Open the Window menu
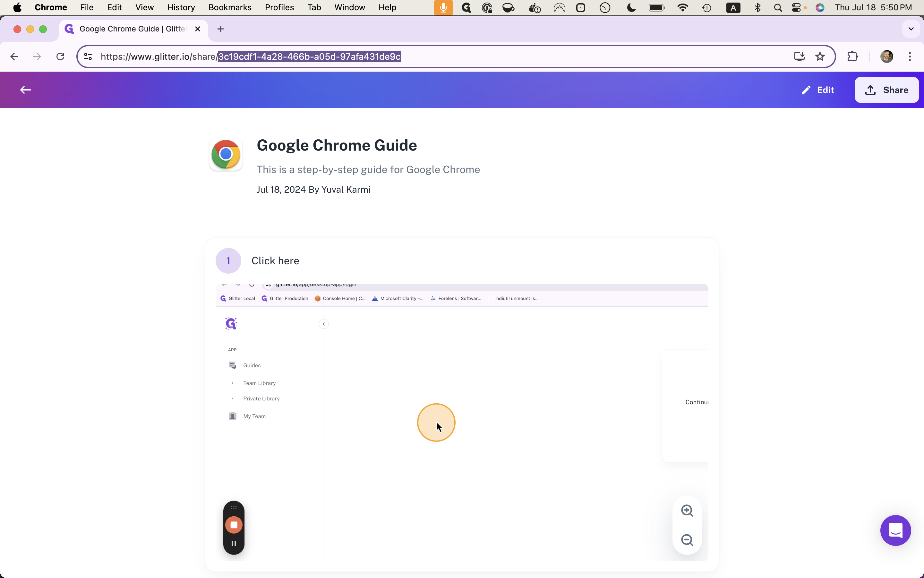The image size is (924, 578). pos(349,8)
